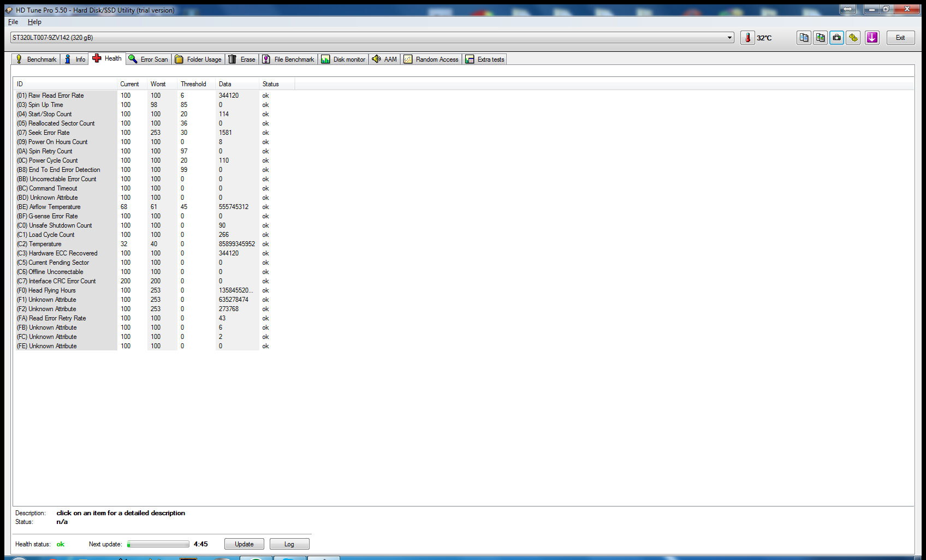Switch to the Info tab

[x=75, y=59]
